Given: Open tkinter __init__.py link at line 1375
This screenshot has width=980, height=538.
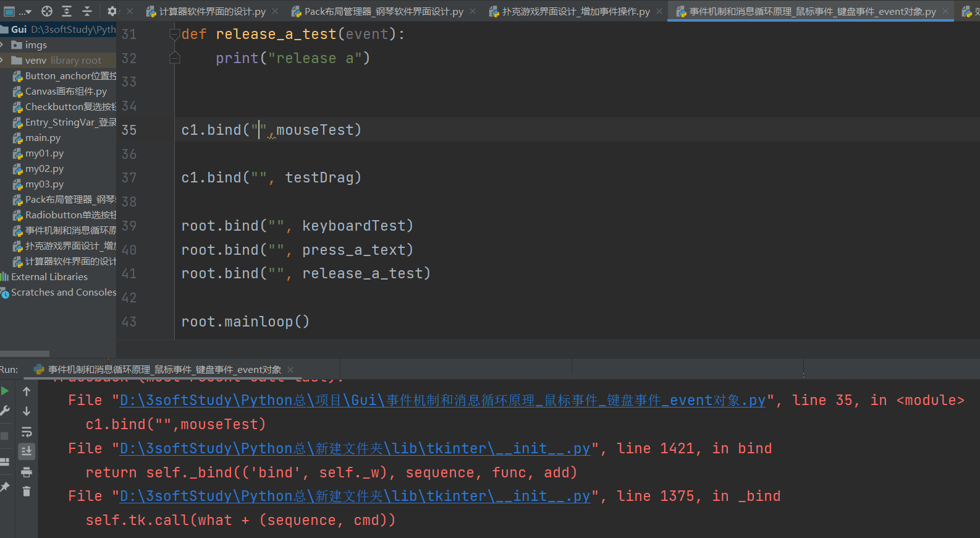Looking at the screenshot, I should pos(355,496).
